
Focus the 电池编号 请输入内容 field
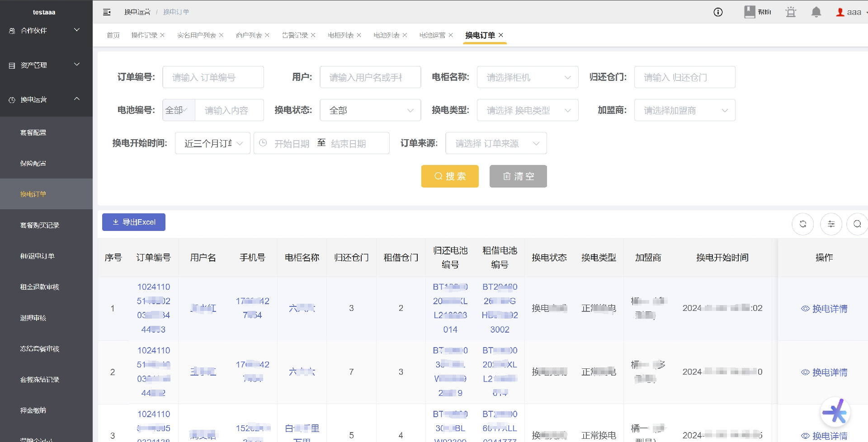229,110
